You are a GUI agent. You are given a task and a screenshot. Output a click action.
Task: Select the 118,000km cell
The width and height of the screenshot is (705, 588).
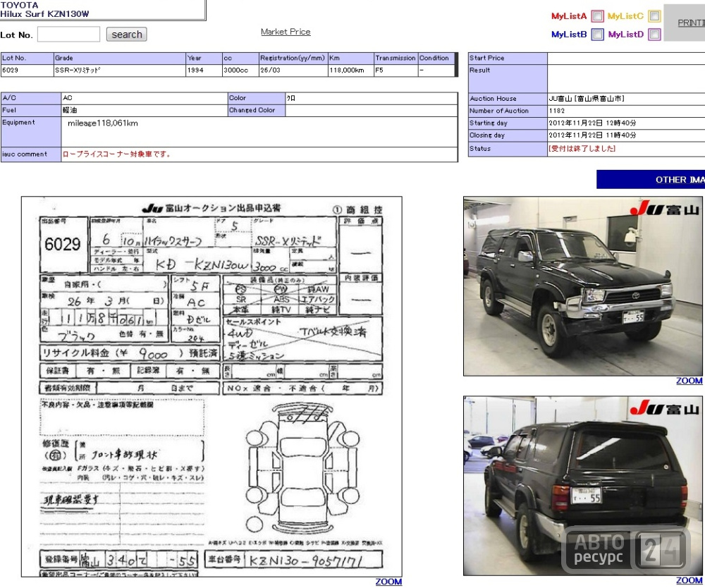[x=350, y=70]
